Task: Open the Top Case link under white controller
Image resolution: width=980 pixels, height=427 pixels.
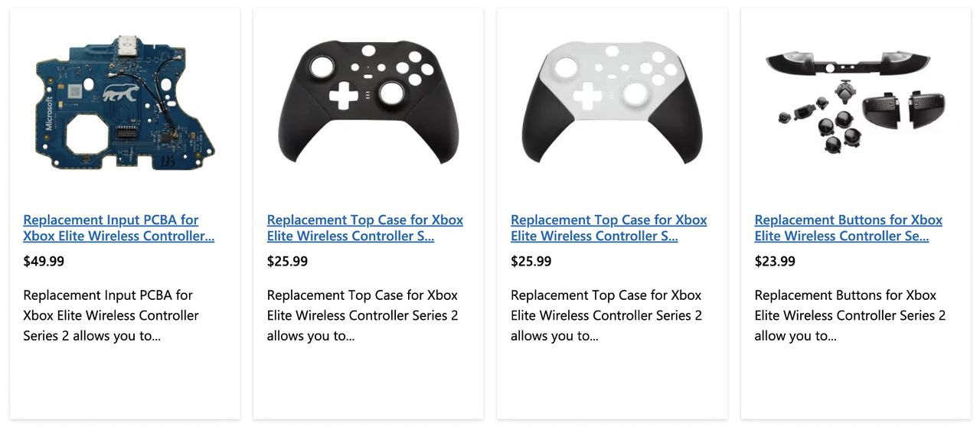Action: click(x=609, y=228)
